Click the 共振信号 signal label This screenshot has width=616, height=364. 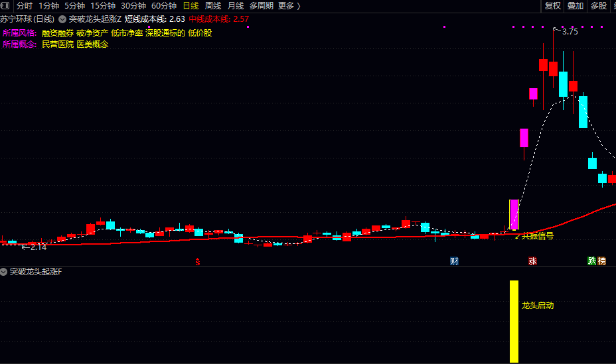pos(538,236)
